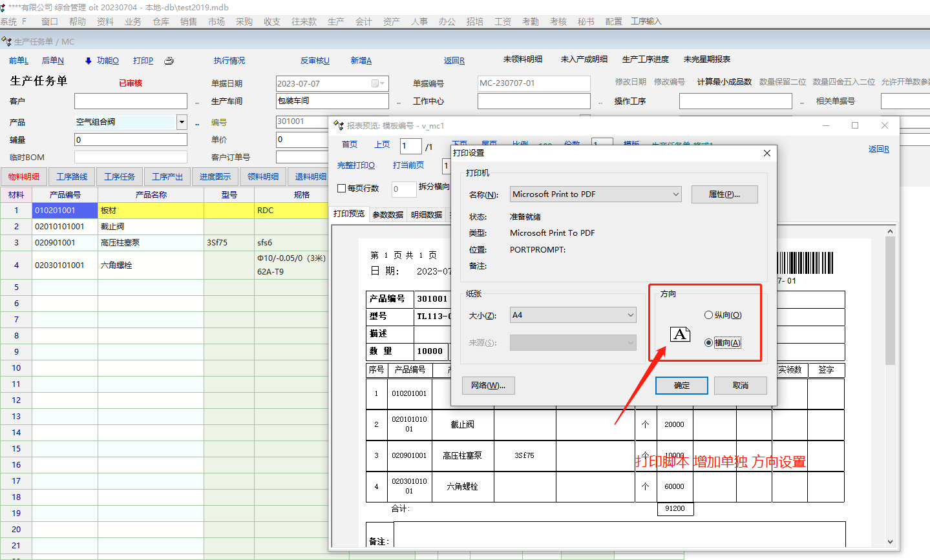
Task: Select the 纵向 portrait radio button
Action: 708,315
